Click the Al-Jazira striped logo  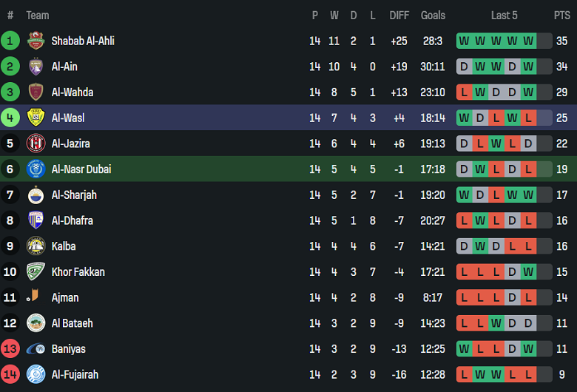click(x=36, y=143)
